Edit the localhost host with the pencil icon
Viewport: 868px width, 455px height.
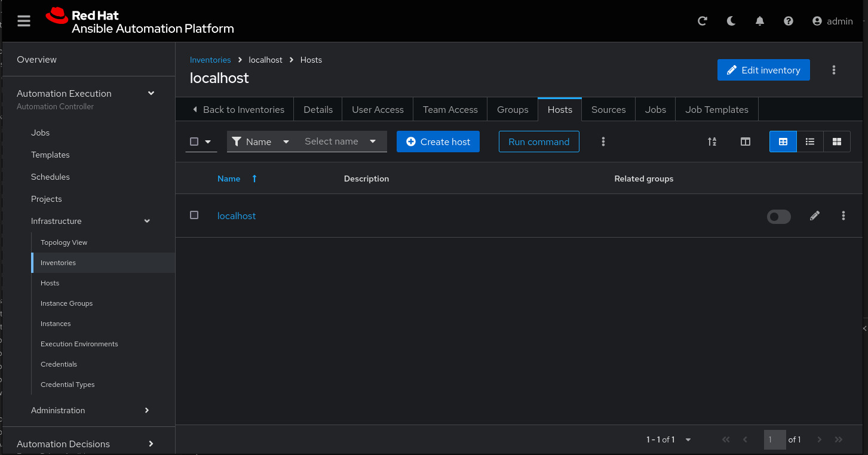click(815, 216)
